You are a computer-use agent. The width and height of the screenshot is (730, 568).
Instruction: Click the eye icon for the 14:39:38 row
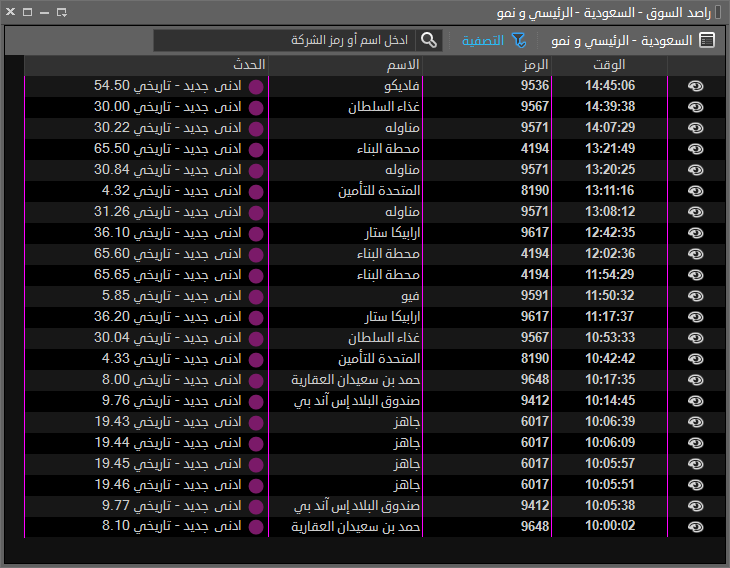click(696, 107)
